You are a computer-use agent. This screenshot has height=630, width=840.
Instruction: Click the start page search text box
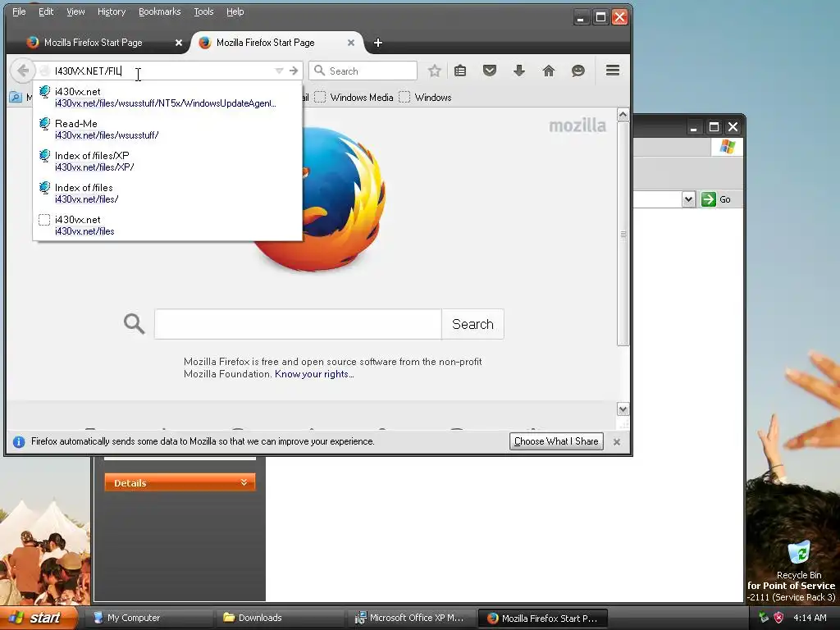(x=298, y=324)
